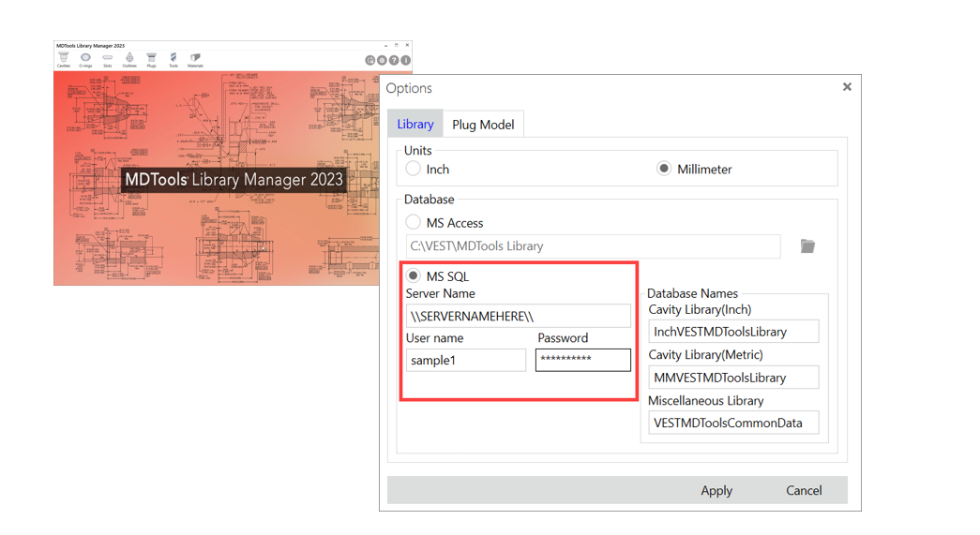Maximize the Library Manager window

pyautogui.click(x=397, y=45)
